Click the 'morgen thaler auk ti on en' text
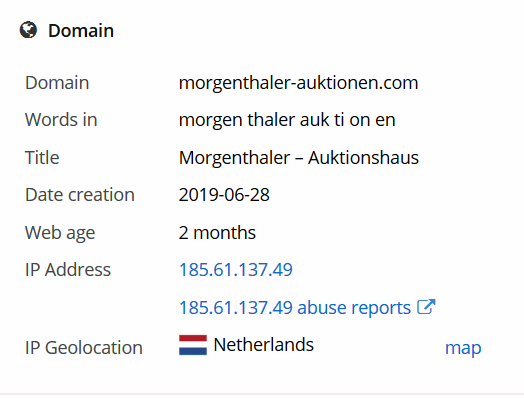The height and width of the screenshot is (398, 524). click(287, 120)
